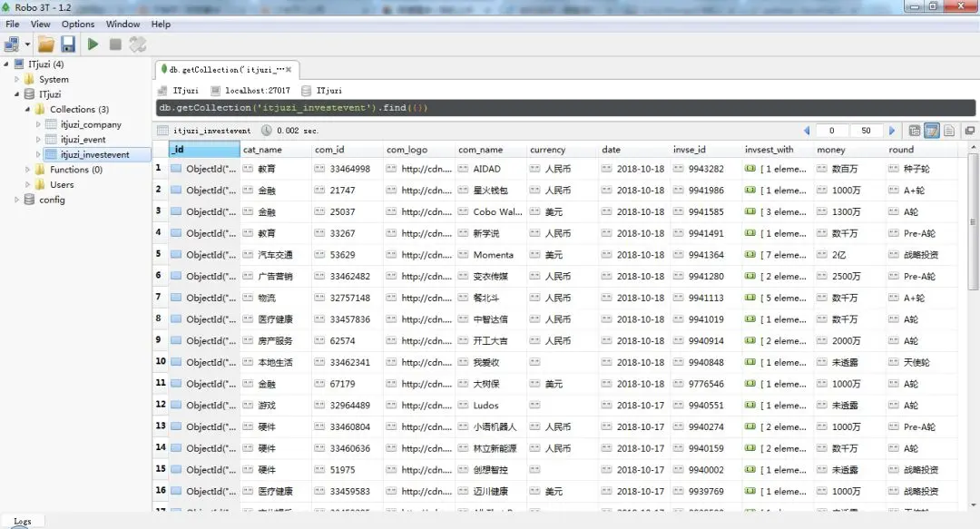The height and width of the screenshot is (529, 980).
Task: Collapse the Collections (3) folder
Action: (27, 110)
